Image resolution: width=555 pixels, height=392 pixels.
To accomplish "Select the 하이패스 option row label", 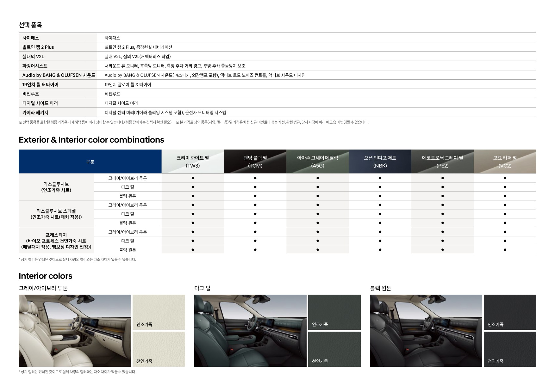I will [x=31, y=38].
